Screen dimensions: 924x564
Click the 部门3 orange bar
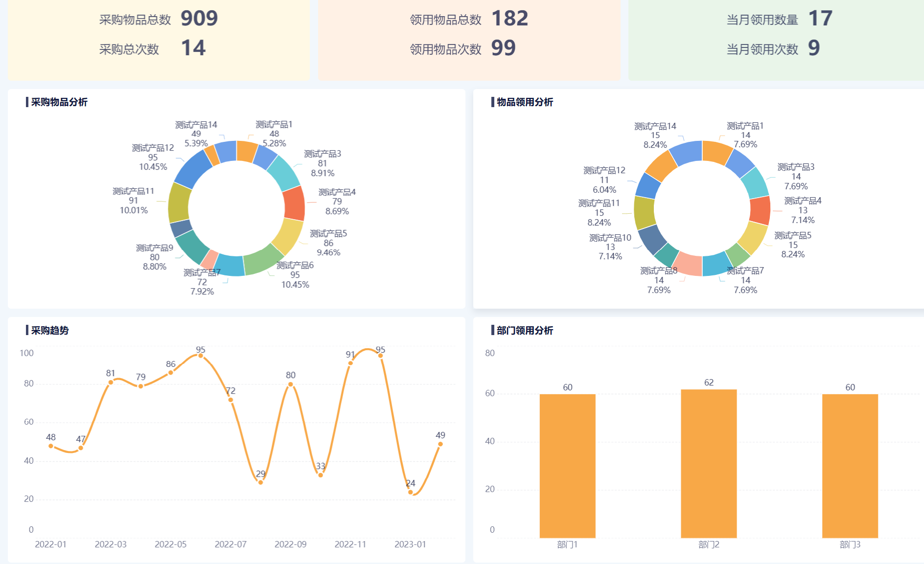(850, 466)
